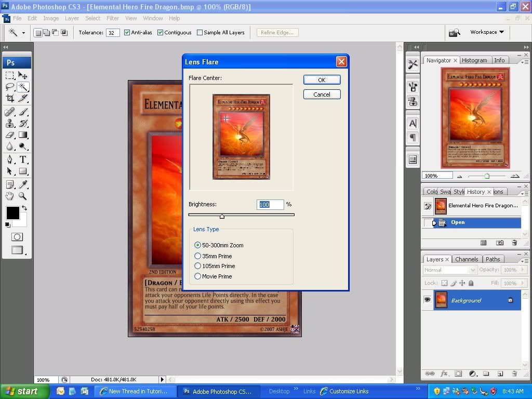
Task: Choose the Horizontal Type tool
Action: click(23, 159)
